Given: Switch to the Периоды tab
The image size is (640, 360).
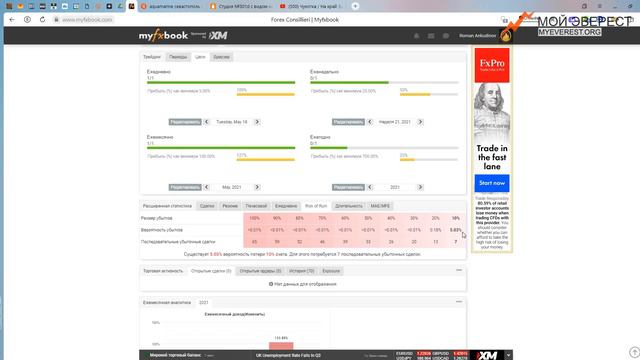Looking at the screenshot, I should pyautogui.click(x=178, y=57).
